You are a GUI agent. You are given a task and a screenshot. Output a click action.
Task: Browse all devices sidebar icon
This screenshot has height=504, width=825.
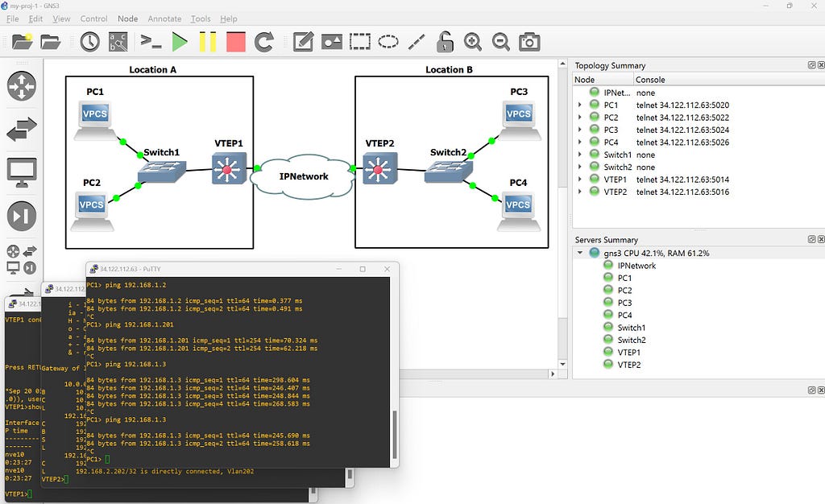point(22,259)
